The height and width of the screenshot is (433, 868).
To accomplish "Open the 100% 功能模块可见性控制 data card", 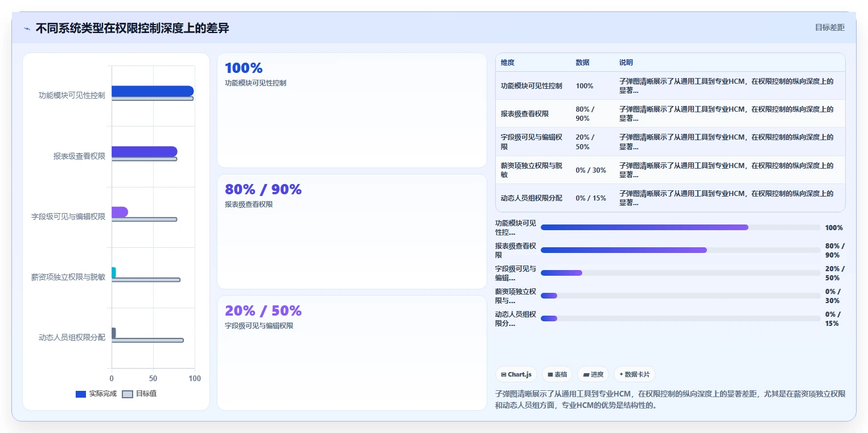I will tap(352, 110).
